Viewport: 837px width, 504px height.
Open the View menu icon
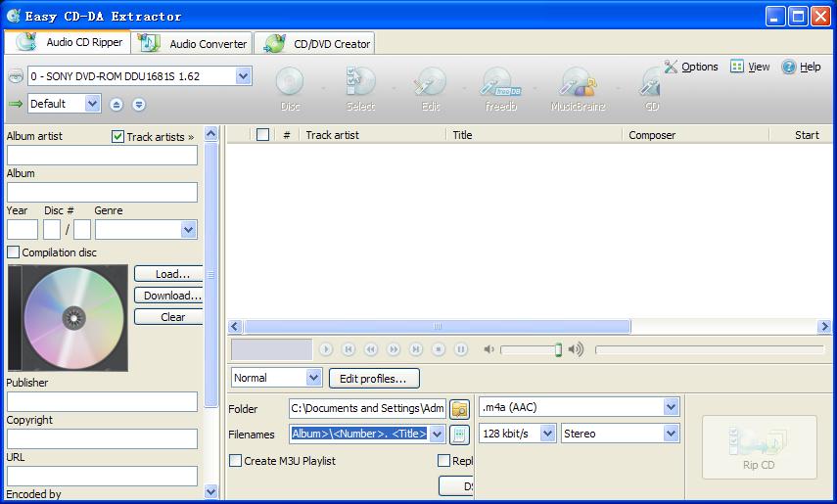[737, 67]
